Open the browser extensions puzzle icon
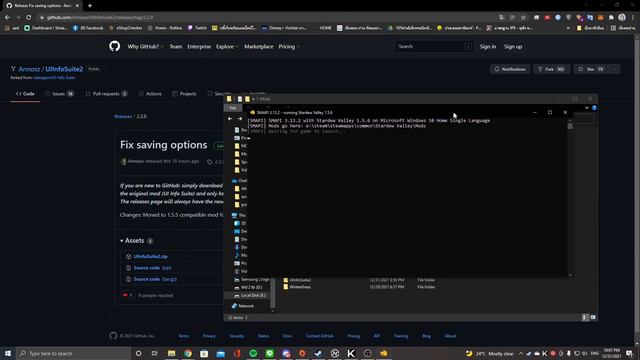The width and height of the screenshot is (640, 360). pos(611,18)
